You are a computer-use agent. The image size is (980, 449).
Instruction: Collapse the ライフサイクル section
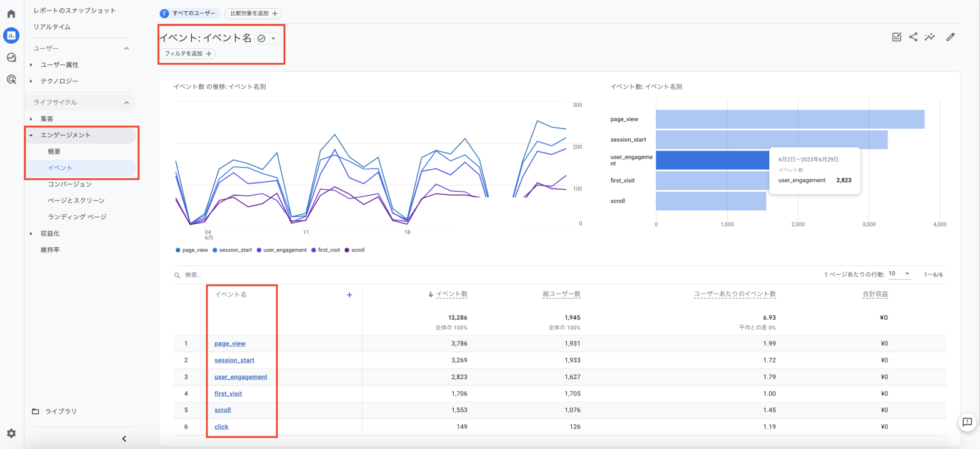click(x=126, y=102)
